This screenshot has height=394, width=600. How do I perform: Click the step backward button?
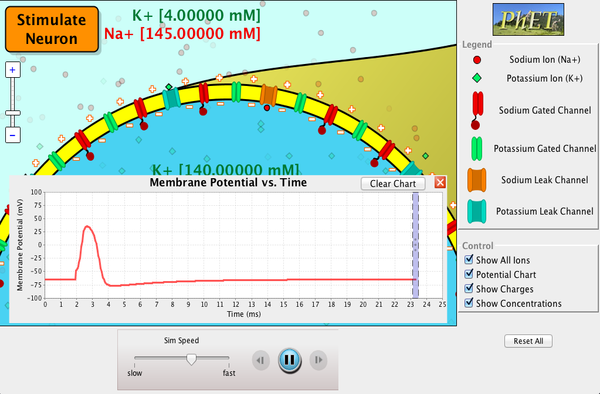click(x=261, y=360)
